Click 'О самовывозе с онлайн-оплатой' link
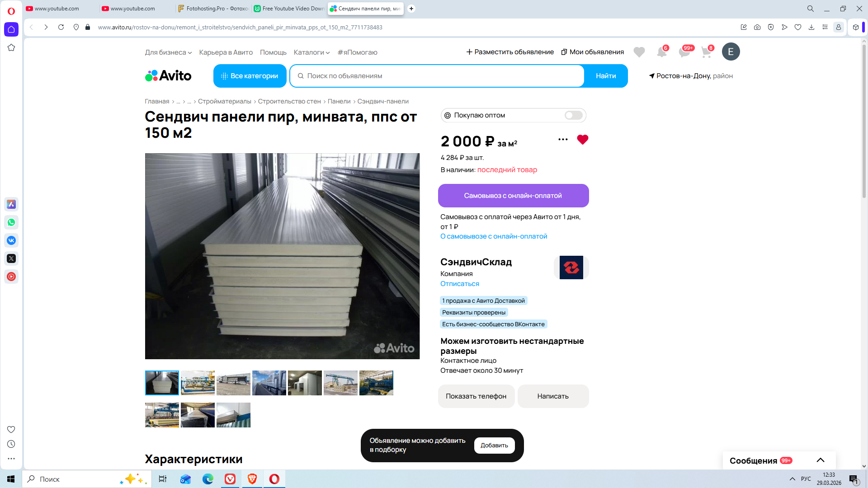 494,236
